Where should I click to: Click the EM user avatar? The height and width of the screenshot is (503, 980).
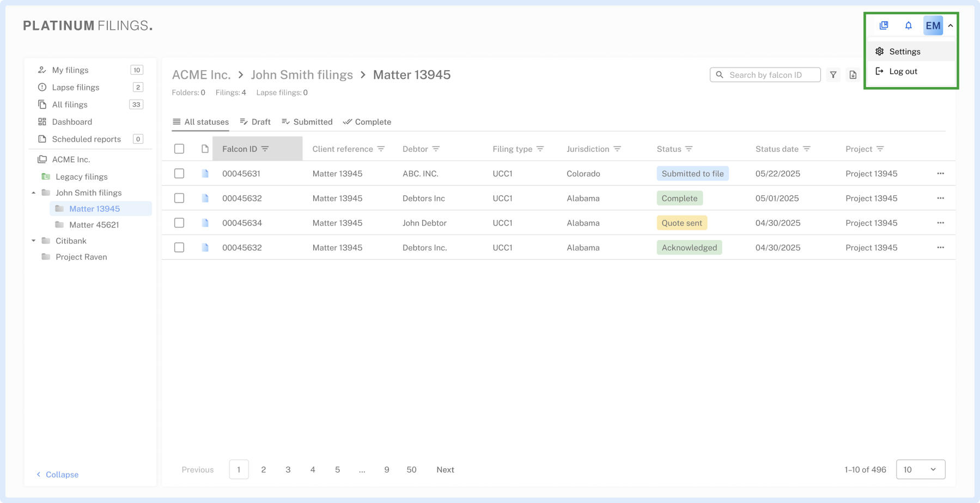tap(933, 26)
